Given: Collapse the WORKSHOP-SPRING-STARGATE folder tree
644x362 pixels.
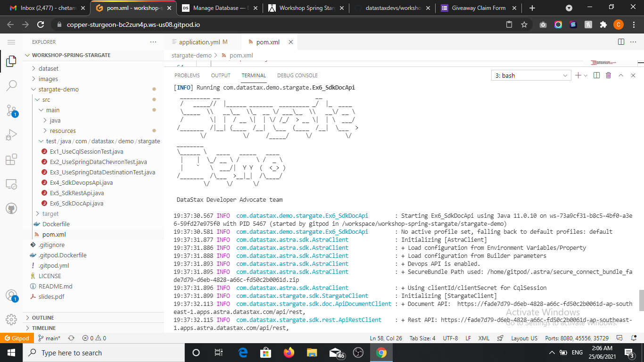Looking at the screenshot, I should point(27,55).
